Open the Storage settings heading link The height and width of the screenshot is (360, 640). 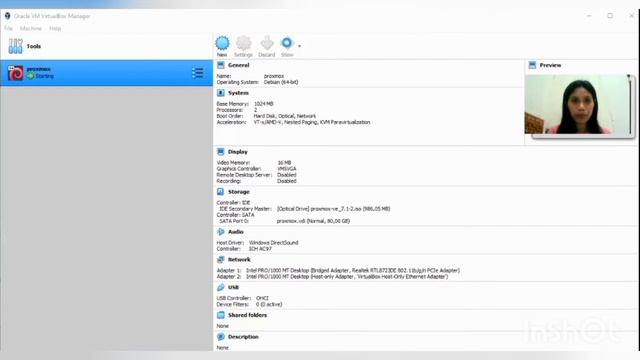pyautogui.click(x=239, y=191)
